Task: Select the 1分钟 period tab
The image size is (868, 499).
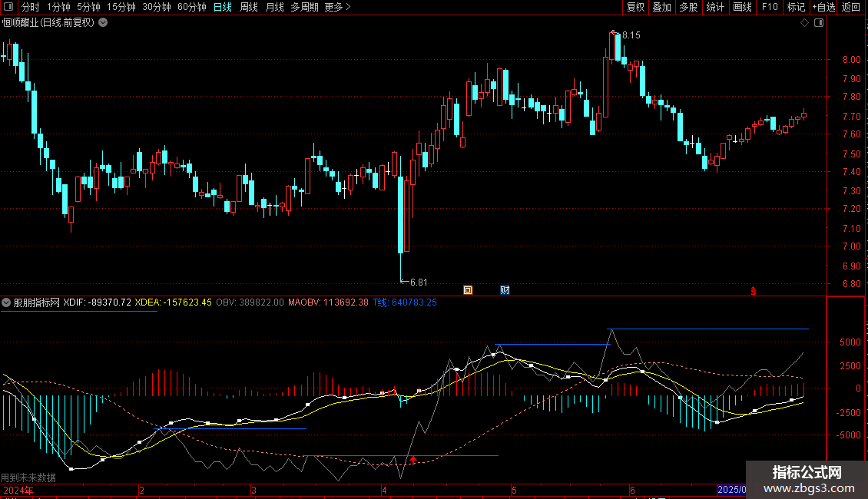Action: point(58,7)
